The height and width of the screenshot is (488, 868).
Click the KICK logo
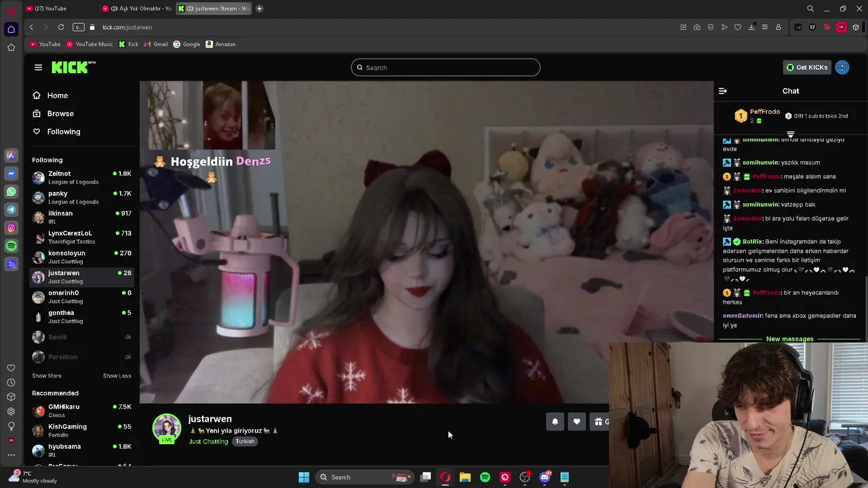click(x=73, y=67)
